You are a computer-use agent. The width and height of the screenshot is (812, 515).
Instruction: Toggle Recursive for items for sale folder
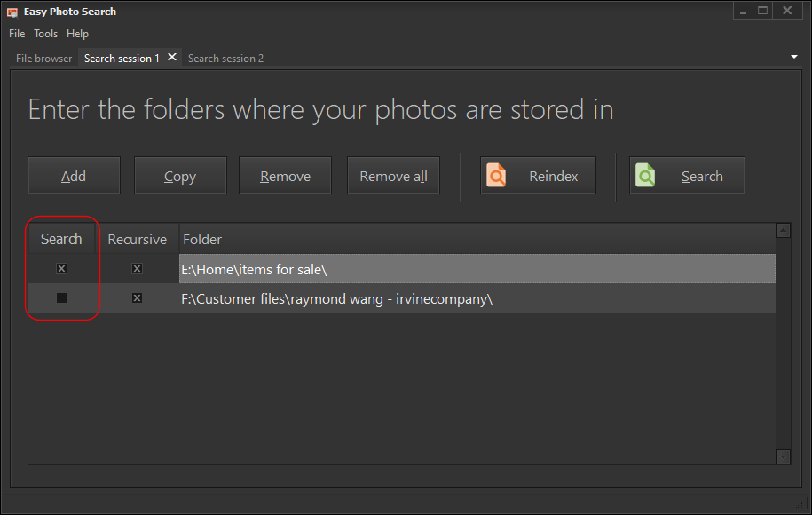137,268
